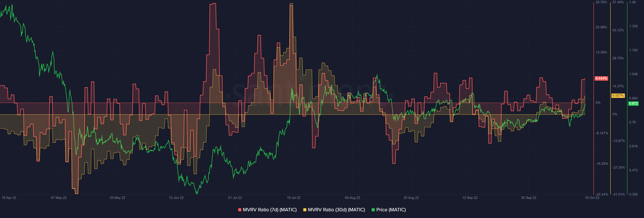Select the 18 Oct 22 date label
Screen dimensions: 644x218
592,198
